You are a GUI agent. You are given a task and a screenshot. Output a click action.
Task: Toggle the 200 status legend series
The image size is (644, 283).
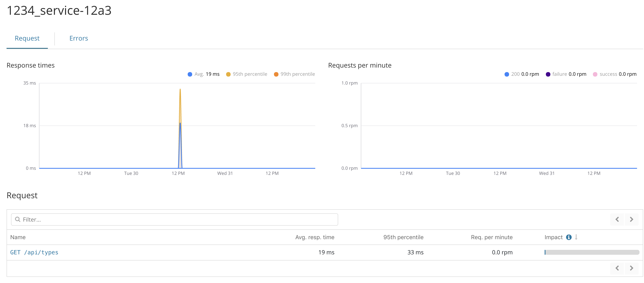tap(522, 74)
